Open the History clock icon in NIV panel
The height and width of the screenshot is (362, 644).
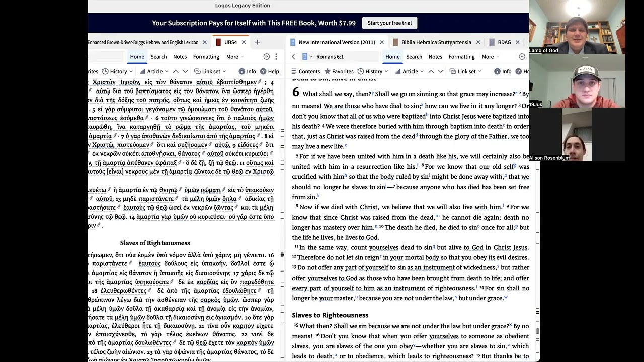click(361, 71)
